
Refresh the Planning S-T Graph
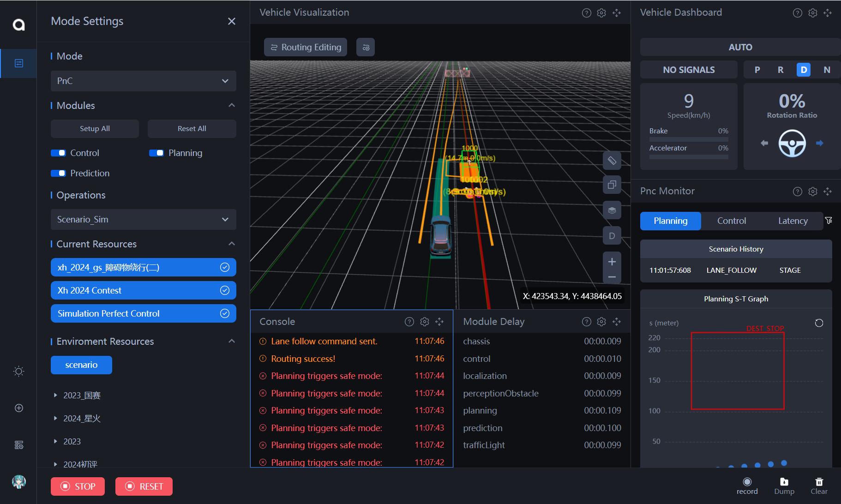(819, 323)
